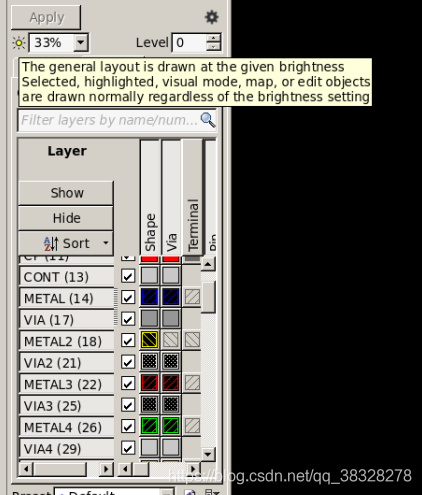Click the VIA3 (25) Shape swatch
The height and width of the screenshot is (495, 422).
[x=149, y=404]
